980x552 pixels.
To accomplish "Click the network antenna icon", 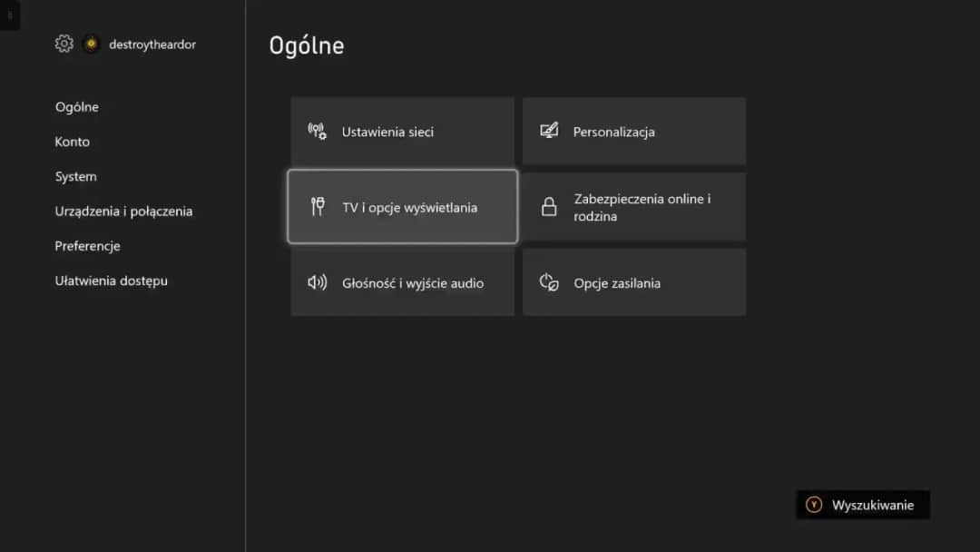I will (317, 132).
